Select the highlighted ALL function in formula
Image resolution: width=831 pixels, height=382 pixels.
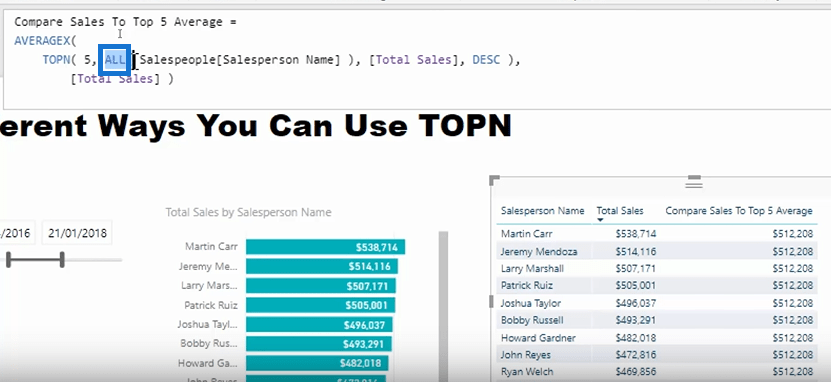(115, 60)
